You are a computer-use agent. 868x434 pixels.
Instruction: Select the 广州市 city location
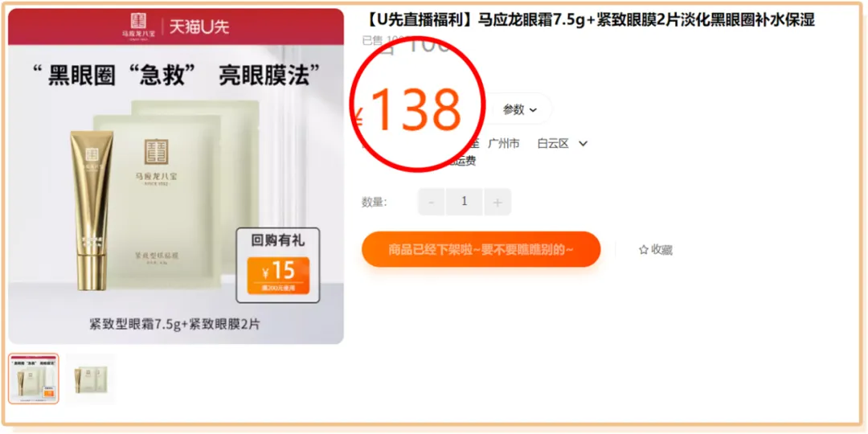[504, 144]
